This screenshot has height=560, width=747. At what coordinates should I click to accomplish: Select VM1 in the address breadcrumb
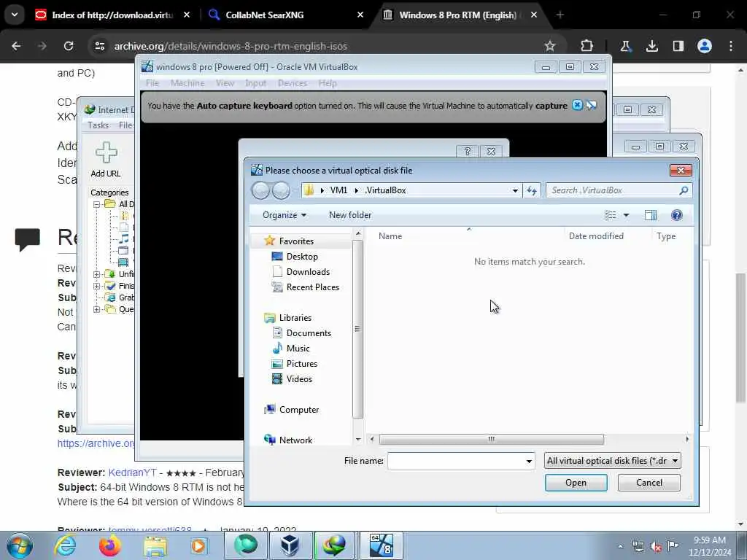338,190
